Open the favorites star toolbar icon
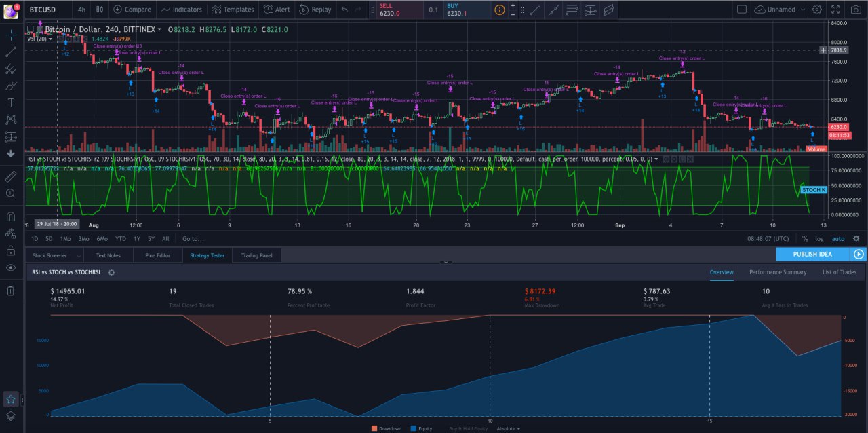 [x=11, y=399]
